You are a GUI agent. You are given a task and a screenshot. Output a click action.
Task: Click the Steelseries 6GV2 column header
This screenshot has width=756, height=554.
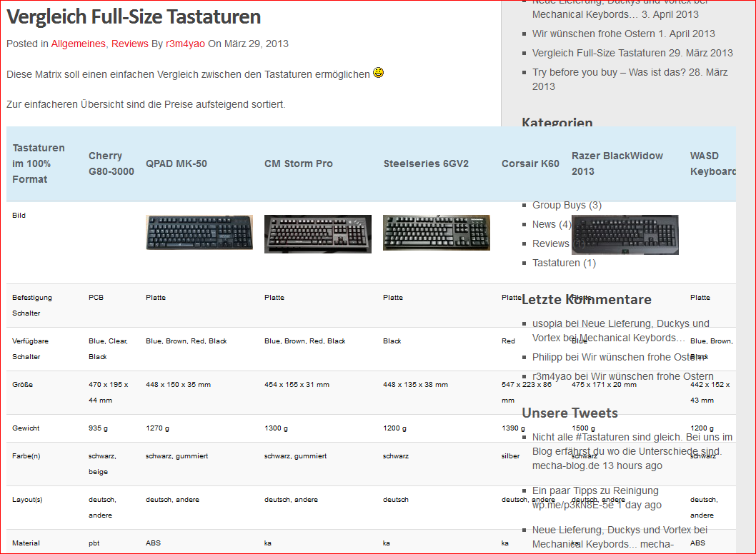pyautogui.click(x=426, y=163)
